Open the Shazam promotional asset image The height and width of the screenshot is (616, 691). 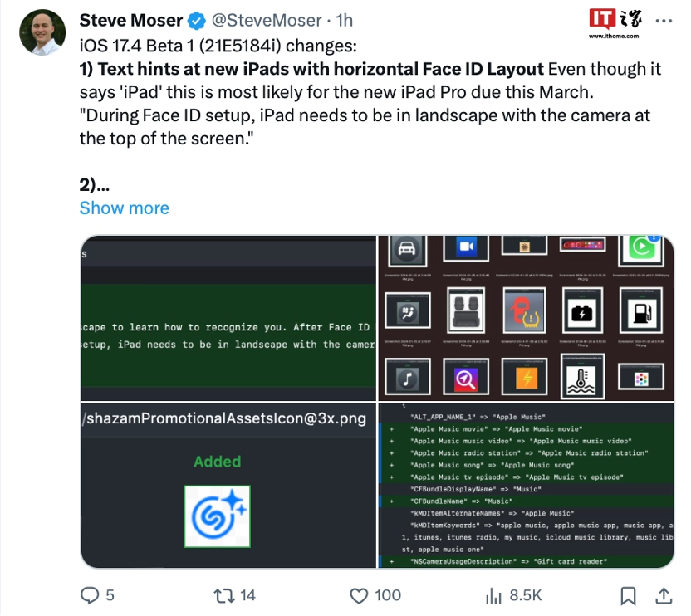point(228,485)
